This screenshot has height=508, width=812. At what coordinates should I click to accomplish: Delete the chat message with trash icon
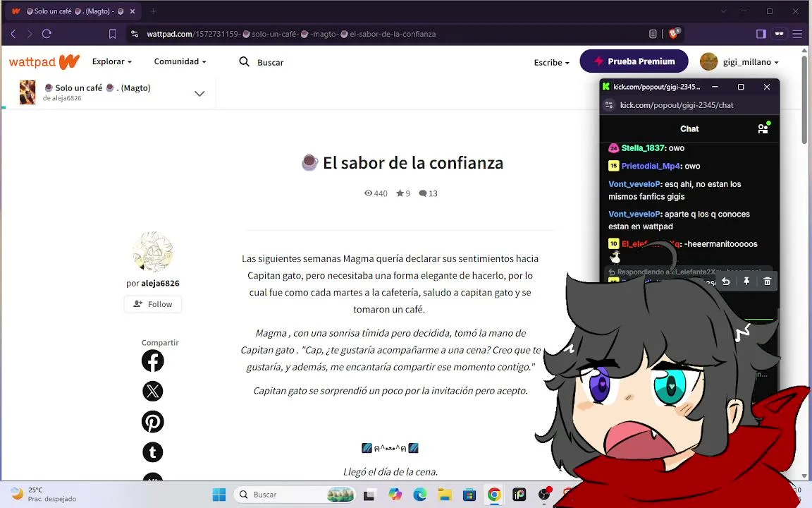(767, 281)
